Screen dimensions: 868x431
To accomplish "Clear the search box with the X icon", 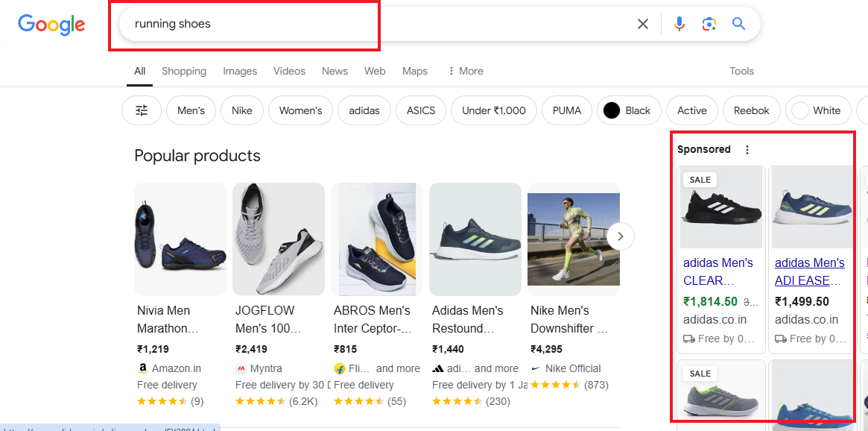I will [x=643, y=24].
